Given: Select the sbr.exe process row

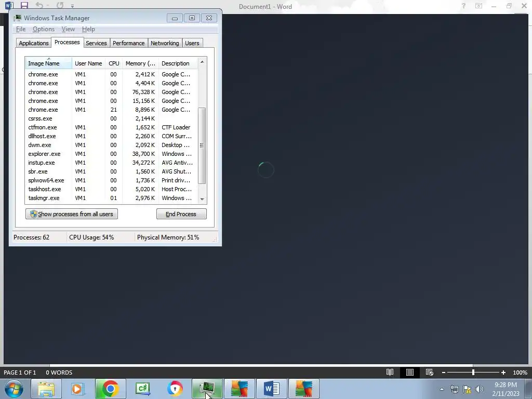Looking at the screenshot, I should (x=111, y=171).
